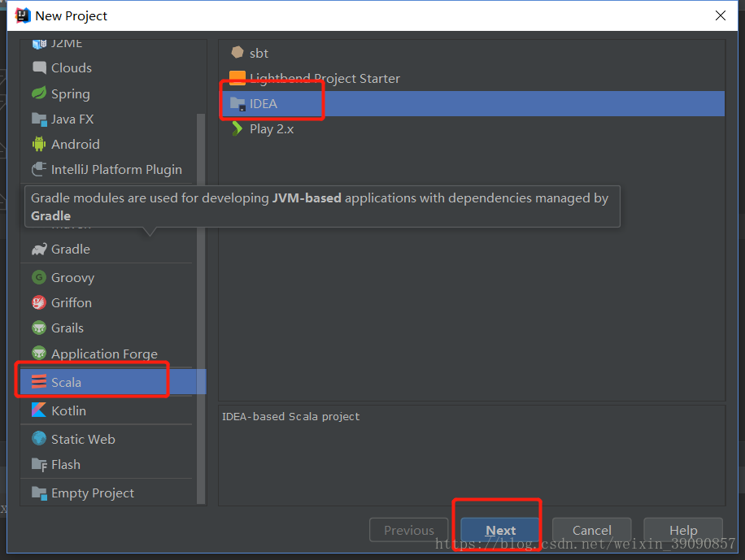Click the Lightbend Project Starter orange icon
Viewport: 745px width, 560px height.
[237, 77]
